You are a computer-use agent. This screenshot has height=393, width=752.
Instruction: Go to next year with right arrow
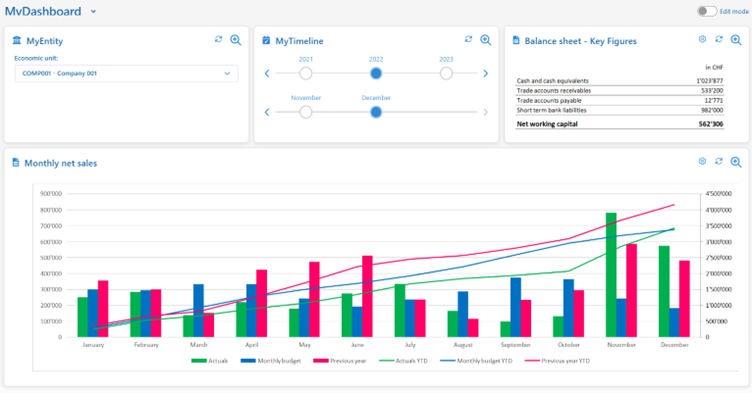coord(485,73)
